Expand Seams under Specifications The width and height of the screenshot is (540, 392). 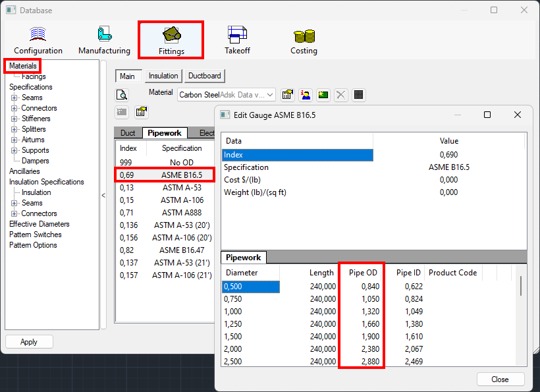(x=14, y=97)
